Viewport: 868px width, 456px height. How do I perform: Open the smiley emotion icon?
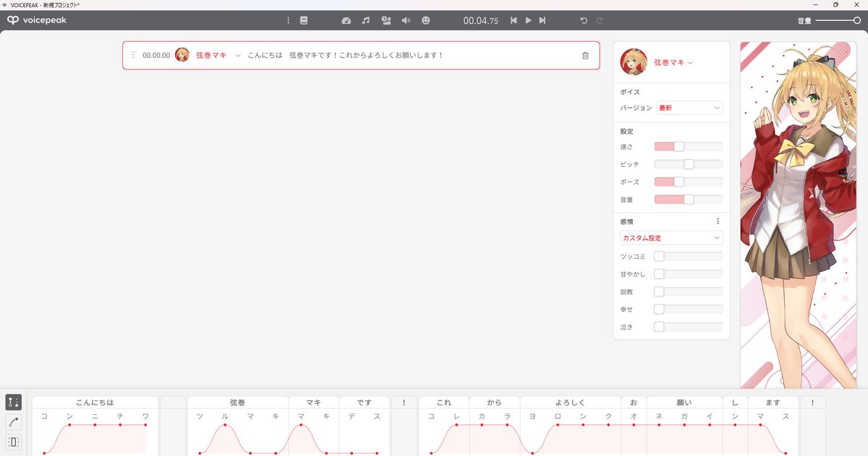click(425, 20)
